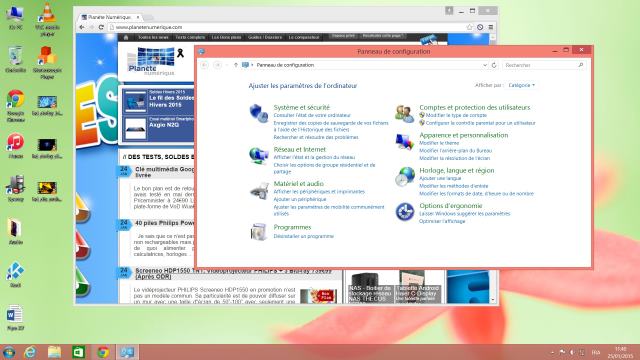The width and height of the screenshot is (640, 360).
Task: Click Afficher les périphériques et imprimantes
Action: click(319, 191)
